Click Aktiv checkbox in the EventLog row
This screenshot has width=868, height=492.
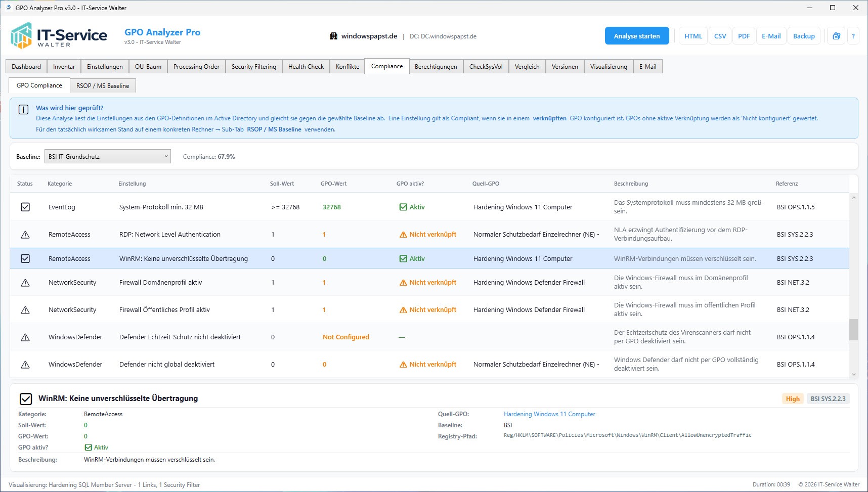pyautogui.click(x=403, y=207)
